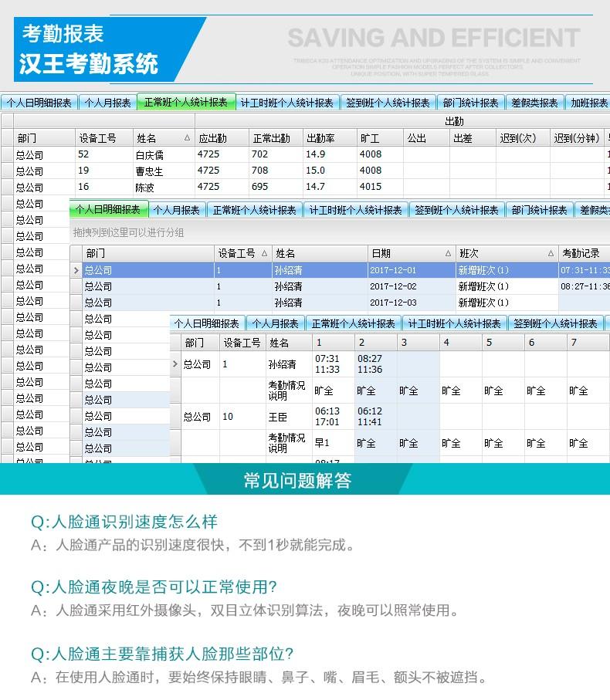The image size is (610, 700).
Task: Click the question 人脸通夜晚是否可以正常使用
Action: coord(154,587)
